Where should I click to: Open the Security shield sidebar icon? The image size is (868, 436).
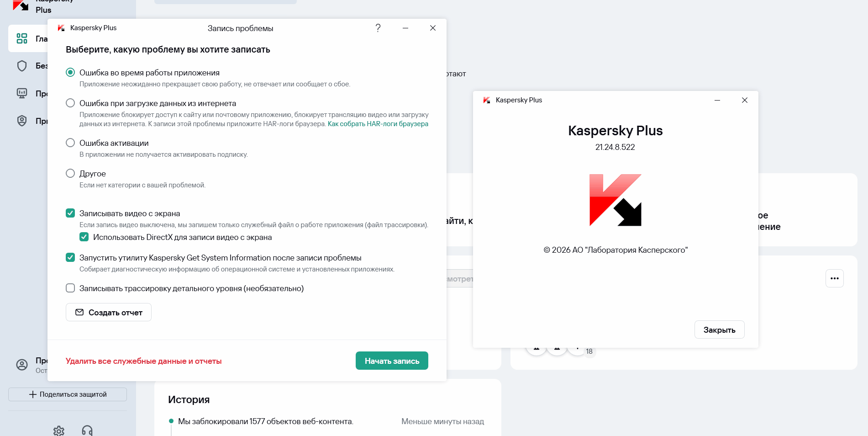point(22,66)
